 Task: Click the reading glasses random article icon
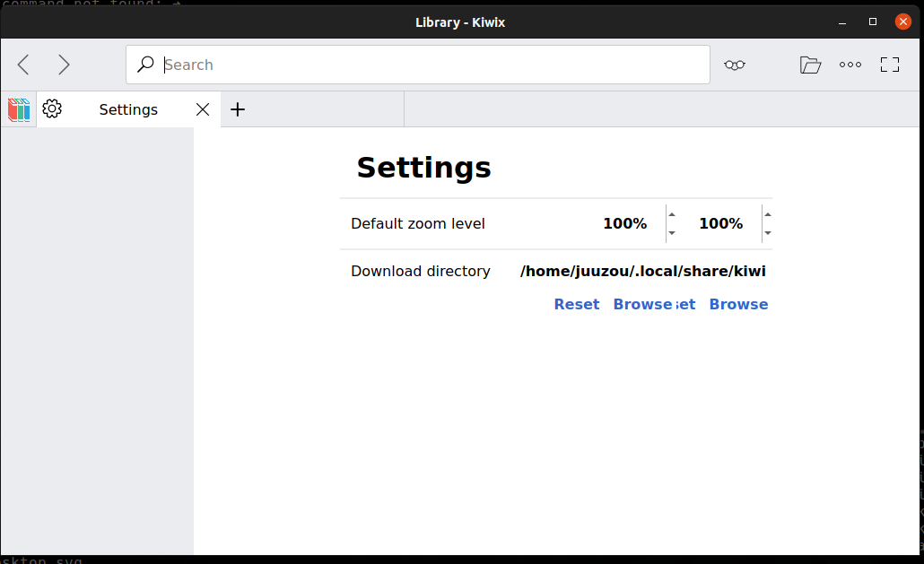coord(735,65)
